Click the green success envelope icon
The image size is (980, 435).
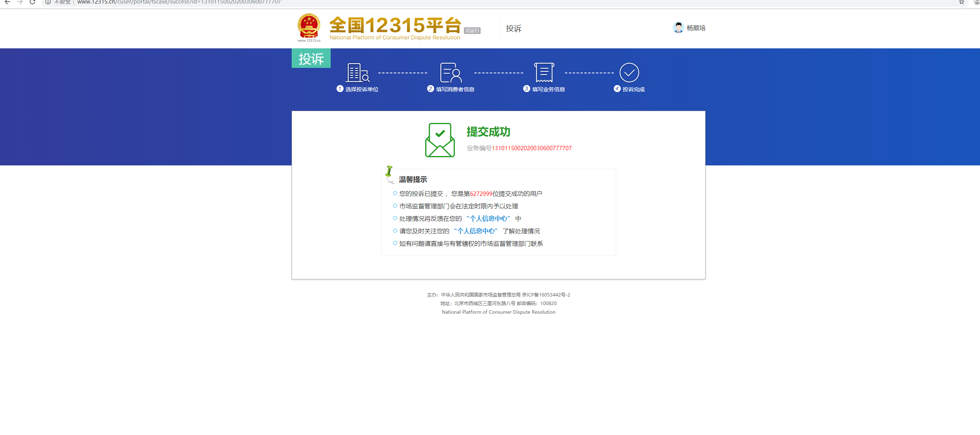[440, 139]
